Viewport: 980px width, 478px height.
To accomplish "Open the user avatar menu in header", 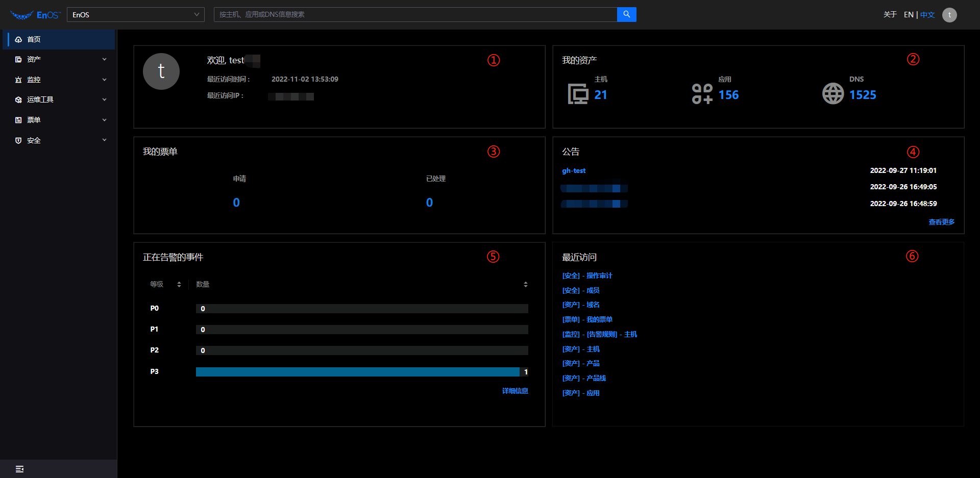I will 949,15.
